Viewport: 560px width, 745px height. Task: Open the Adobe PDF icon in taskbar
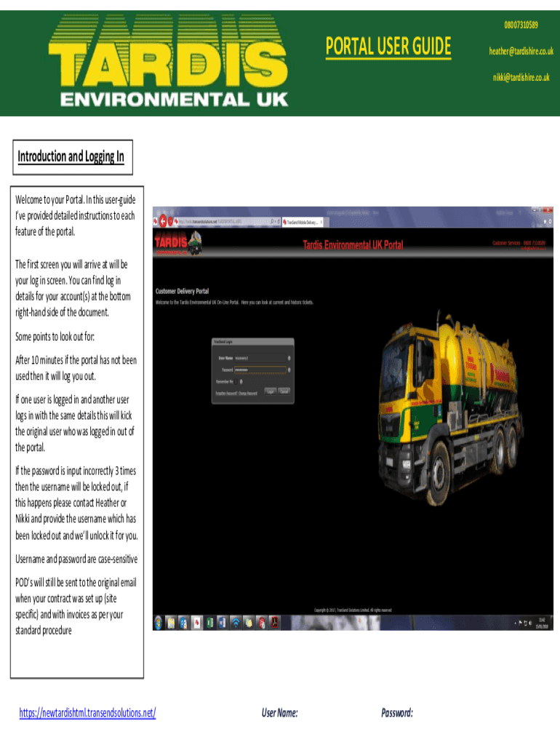274,623
